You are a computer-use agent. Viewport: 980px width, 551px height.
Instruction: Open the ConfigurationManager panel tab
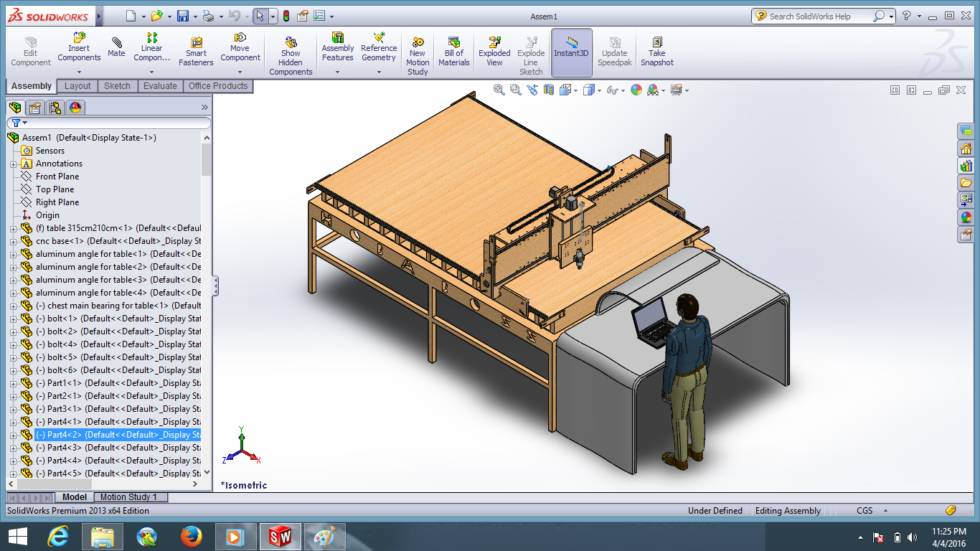tap(55, 108)
